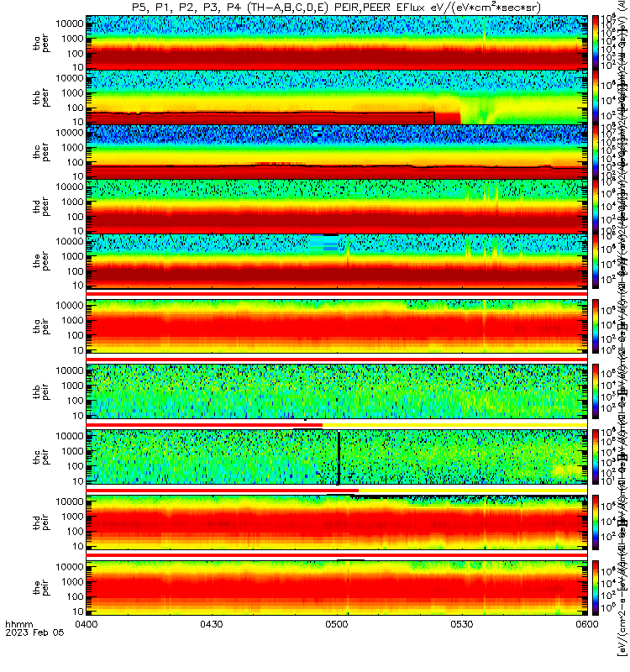This screenshot has width=630, height=672.
Task: Click the '0500' time axis label
Action: point(337,624)
